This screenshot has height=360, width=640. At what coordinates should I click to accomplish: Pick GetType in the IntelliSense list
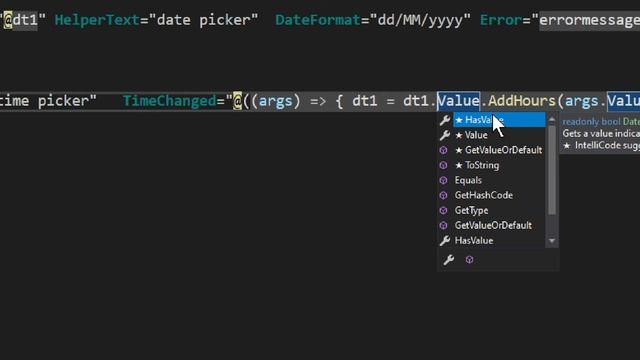tap(499, 211)
